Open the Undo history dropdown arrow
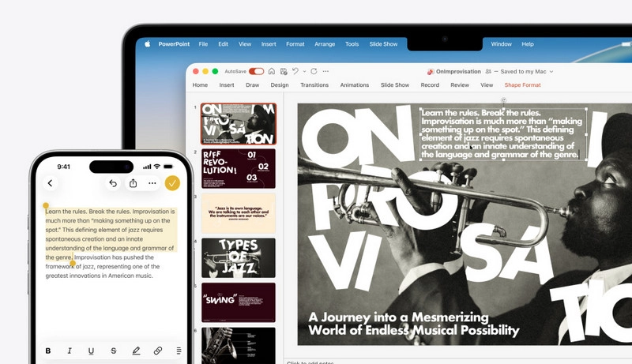This screenshot has width=632, height=364. coord(304,71)
